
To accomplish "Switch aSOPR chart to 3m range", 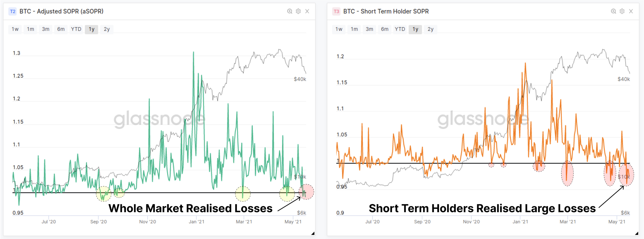I will (46, 29).
